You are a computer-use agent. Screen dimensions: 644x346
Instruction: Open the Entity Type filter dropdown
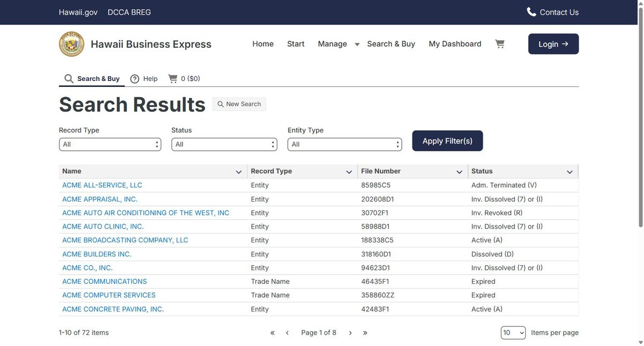[345, 144]
